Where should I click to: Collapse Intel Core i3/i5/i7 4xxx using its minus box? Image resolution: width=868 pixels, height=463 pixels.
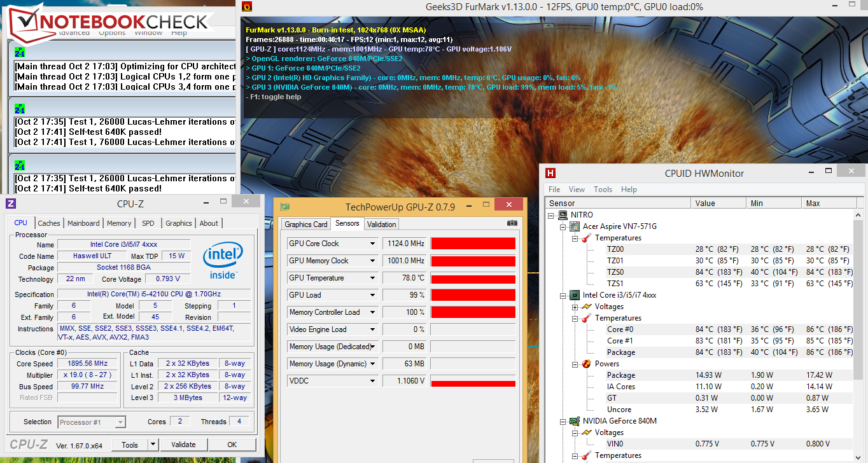point(563,295)
